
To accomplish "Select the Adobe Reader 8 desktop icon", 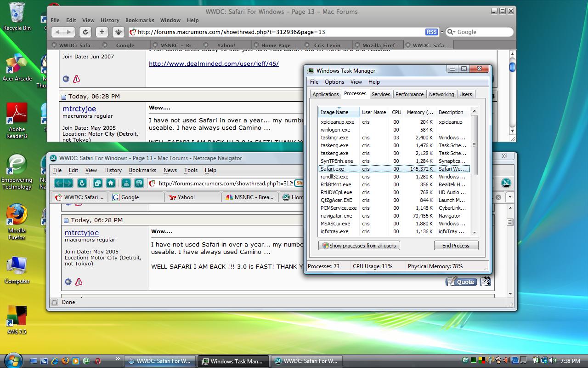I will tap(17, 121).
